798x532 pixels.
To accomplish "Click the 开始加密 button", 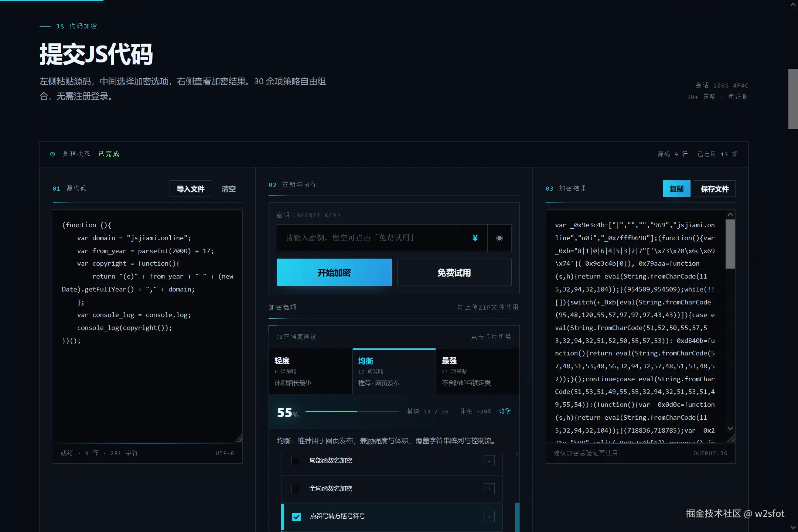I will click(x=334, y=272).
